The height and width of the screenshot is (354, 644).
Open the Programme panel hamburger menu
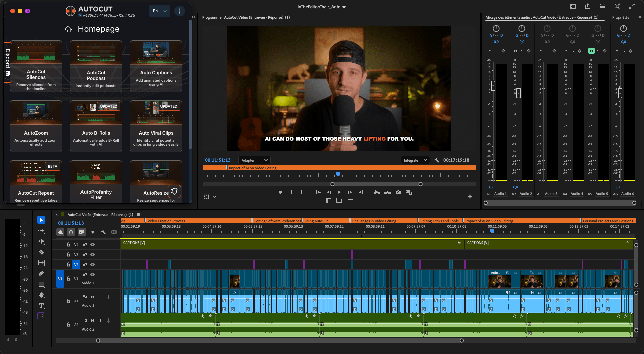click(x=296, y=17)
